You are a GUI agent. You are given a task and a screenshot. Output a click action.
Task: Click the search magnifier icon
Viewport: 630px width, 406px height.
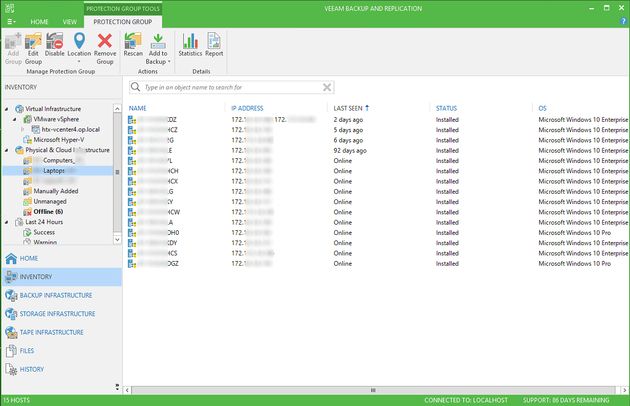point(135,87)
